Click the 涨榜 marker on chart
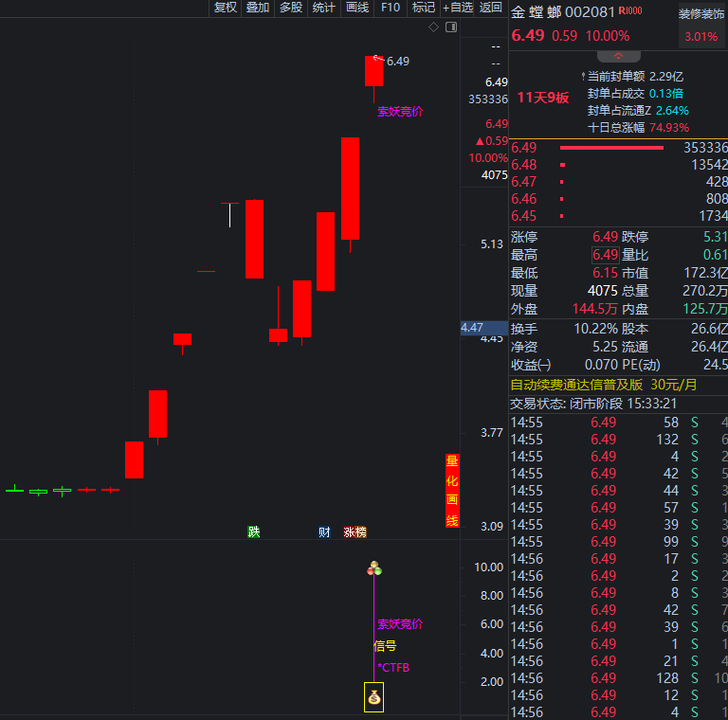Viewport: 728px width, 720px height. pyautogui.click(x=355, y=531)
